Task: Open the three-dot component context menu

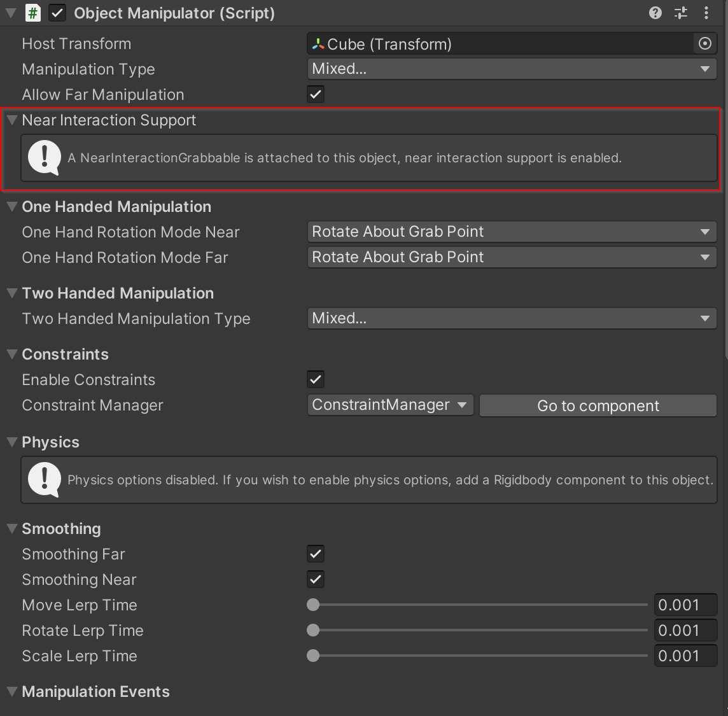Action: [x=707, y=13]
